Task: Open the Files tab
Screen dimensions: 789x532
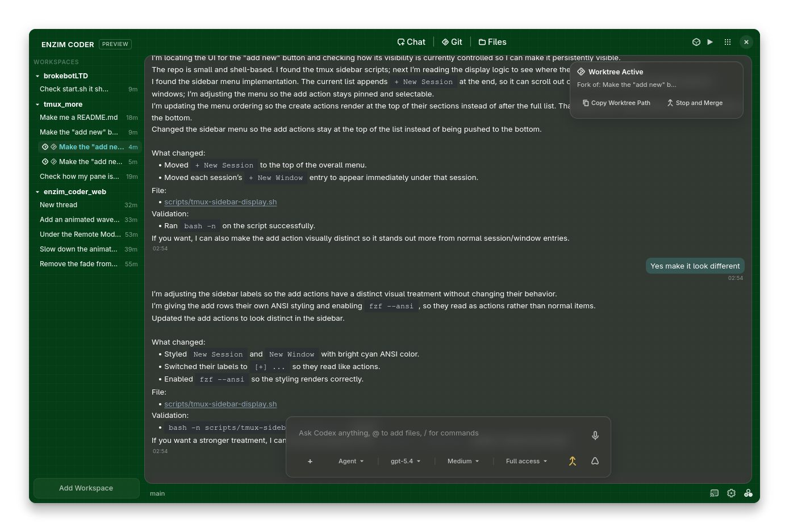Action: pyautogui.click(x=492, y=41)
